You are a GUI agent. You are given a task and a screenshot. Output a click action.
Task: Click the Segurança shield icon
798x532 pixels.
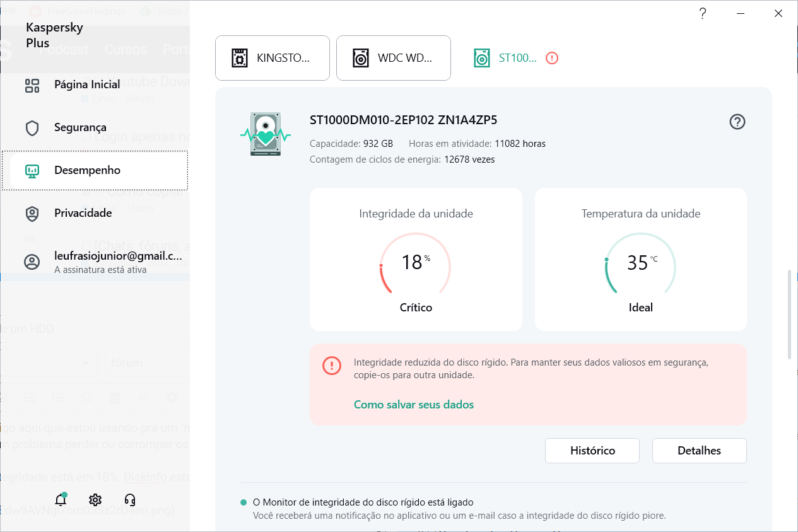pyautogui.click(x=32, y=128)
